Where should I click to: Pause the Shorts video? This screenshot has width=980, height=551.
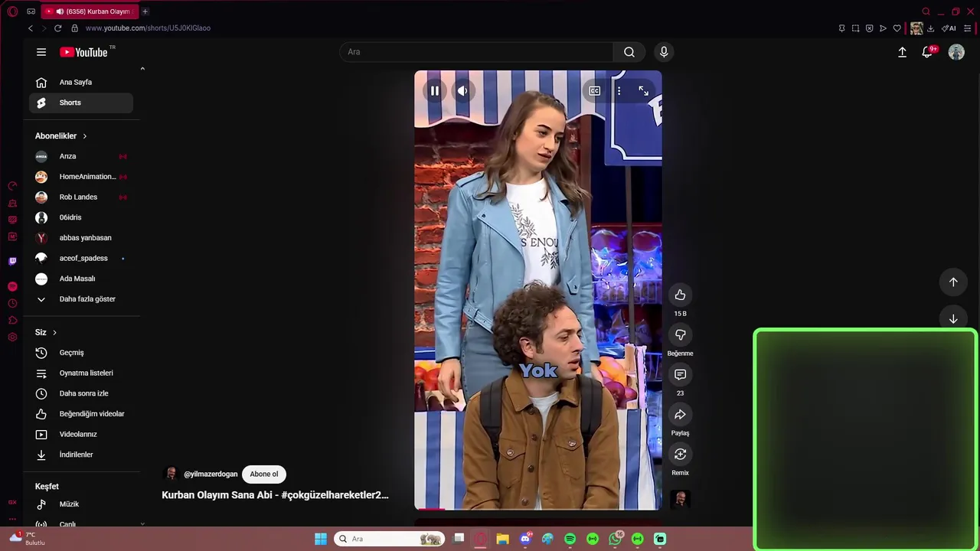coord(435,91)
